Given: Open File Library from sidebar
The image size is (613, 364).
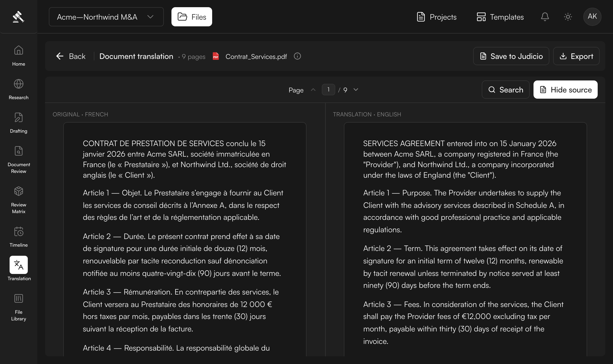Looking at the screenshot, I should (19, 307).
